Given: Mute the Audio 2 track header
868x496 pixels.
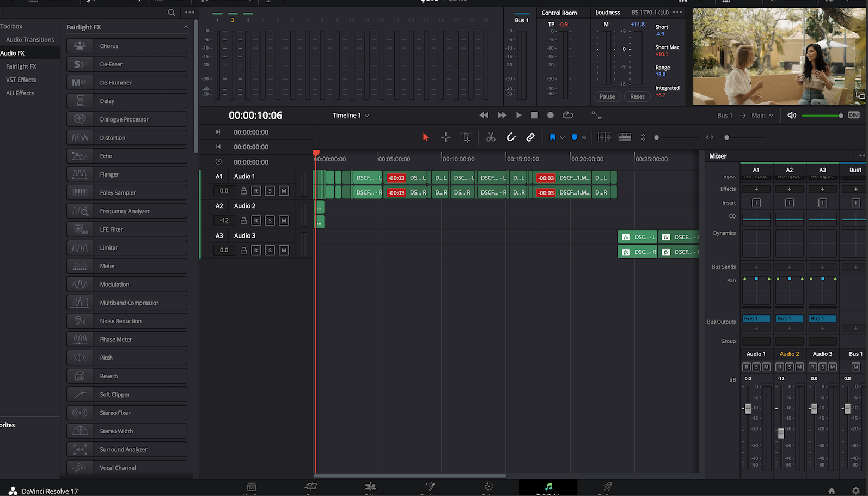Looking at the screenshot, I should click(x=284, y=220).
